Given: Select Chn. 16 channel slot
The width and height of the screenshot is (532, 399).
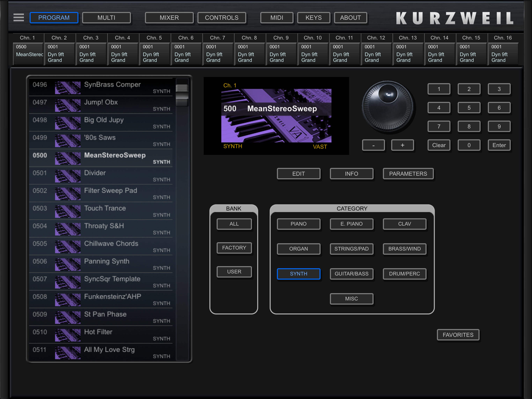Looking at the screenshot, I should [504, 54].
